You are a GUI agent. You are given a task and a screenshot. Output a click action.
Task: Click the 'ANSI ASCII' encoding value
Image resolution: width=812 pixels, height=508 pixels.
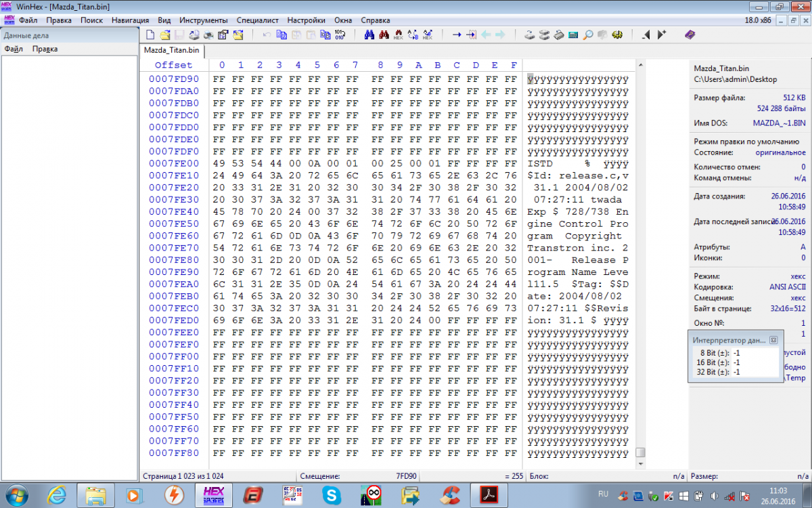[x=786, y=287]
